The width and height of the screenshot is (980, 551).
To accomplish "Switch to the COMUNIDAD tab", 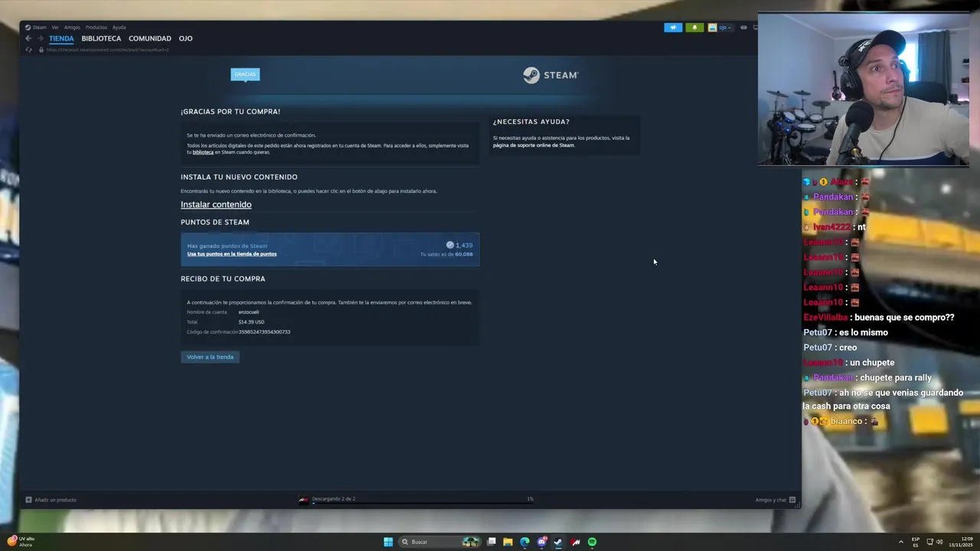I will coord(150,38).
